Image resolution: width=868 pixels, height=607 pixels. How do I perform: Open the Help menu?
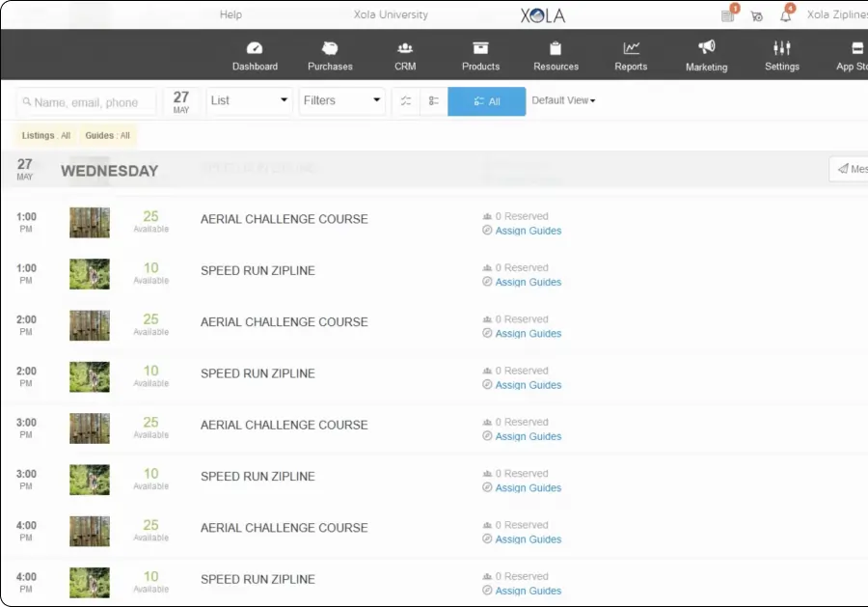click(231, 14)
